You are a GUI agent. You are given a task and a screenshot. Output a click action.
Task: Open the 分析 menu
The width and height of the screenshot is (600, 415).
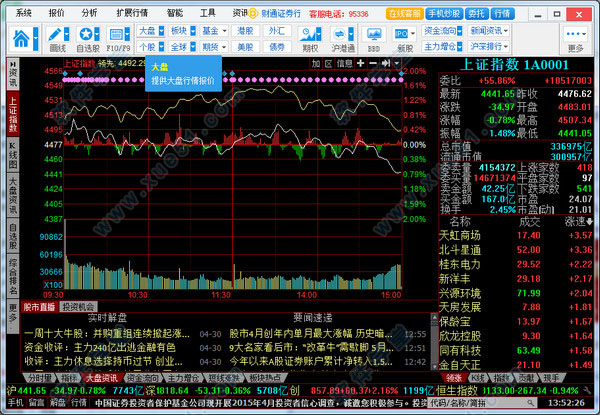click(89, 13)
